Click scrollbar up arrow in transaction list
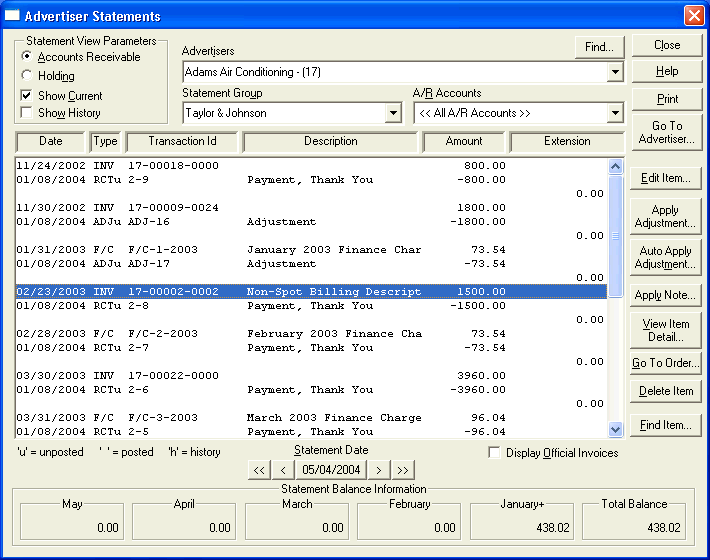This screenshot has height=560, width=710. 615,166
